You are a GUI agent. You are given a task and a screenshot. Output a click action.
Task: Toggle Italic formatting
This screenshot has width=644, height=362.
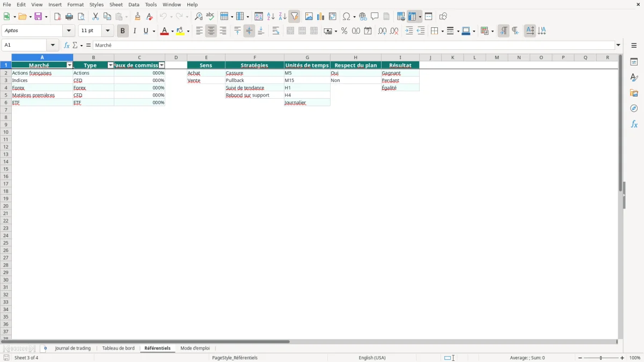tap(135, 31)
